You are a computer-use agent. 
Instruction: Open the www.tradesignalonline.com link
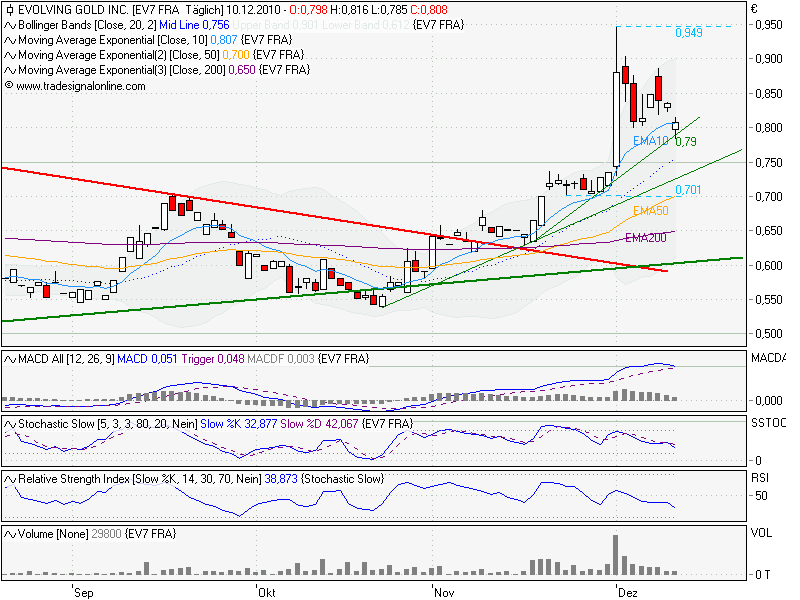[80, 86]
